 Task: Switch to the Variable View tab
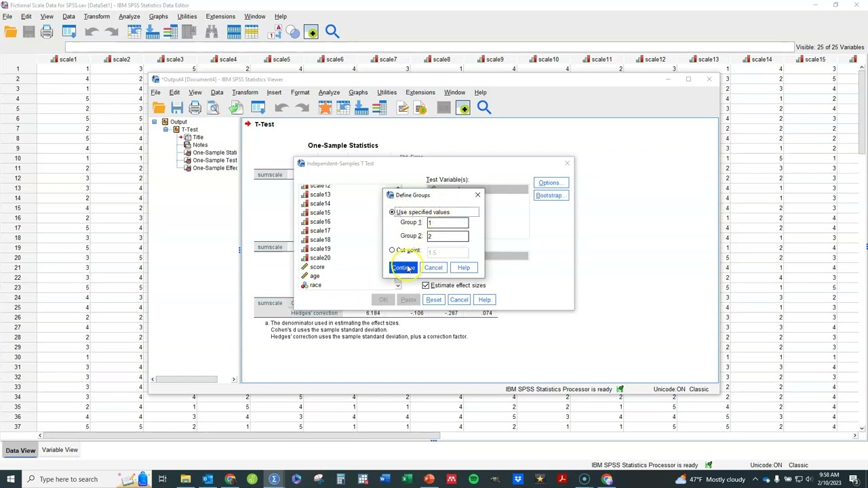tap(60, 450)
